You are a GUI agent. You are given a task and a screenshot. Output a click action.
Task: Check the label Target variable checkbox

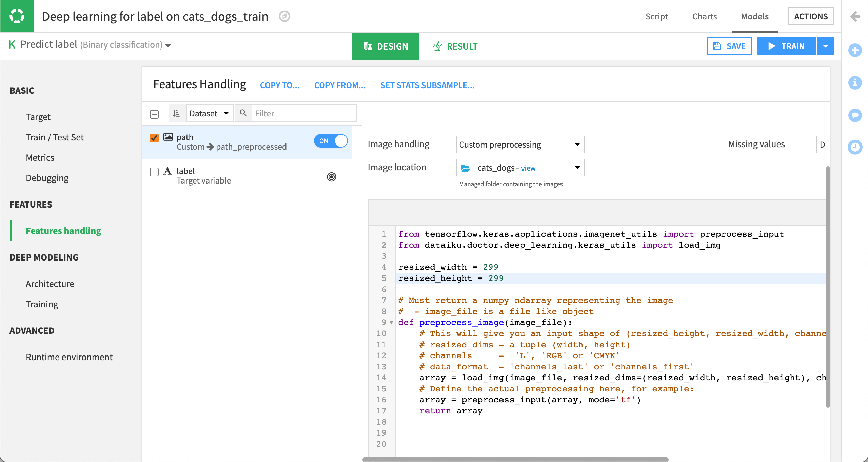(x=154, y=172)
